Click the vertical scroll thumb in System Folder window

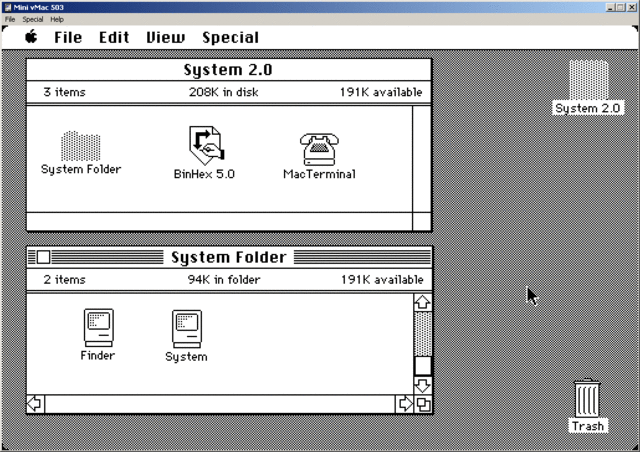click(423, 366)
